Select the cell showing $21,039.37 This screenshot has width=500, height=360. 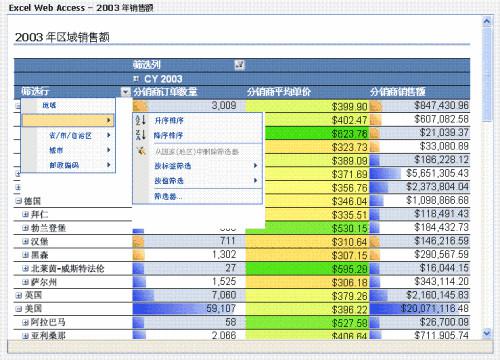419,133
